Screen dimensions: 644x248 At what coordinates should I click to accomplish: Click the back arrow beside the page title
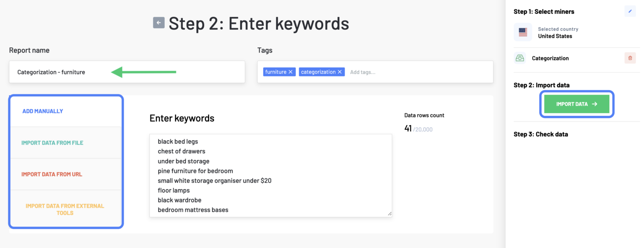[158, 23]
